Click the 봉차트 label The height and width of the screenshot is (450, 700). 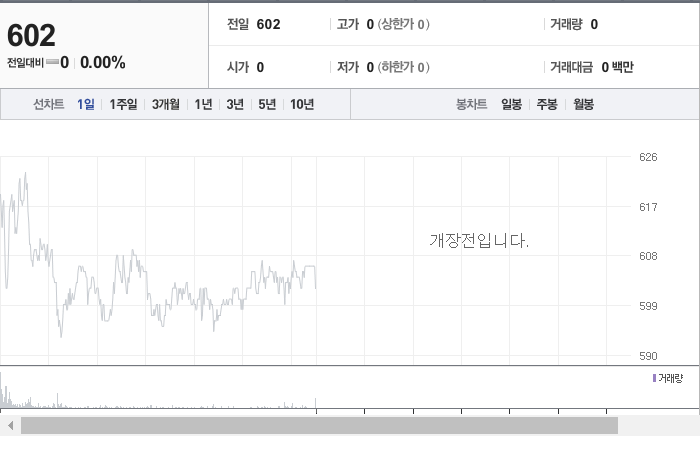[471, 104]
